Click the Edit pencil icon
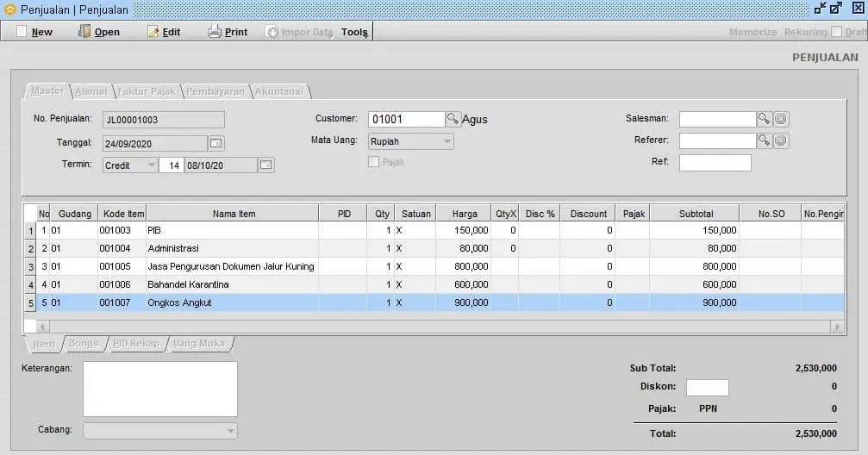The width and height of the screenshot is (868, 455). tap(153, 32)
